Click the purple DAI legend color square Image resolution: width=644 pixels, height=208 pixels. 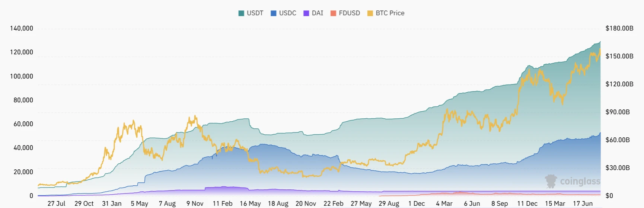pyautogui.click(x=306, y=13)
